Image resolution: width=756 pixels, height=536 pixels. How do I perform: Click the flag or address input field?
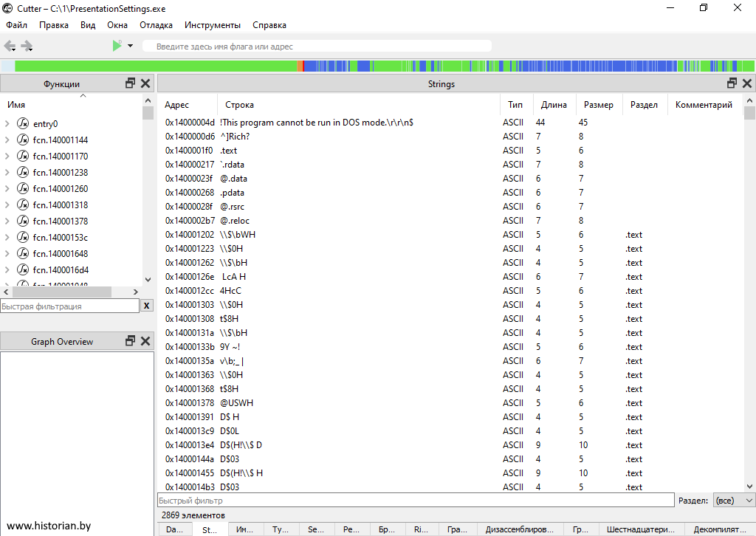click(317, 47)
